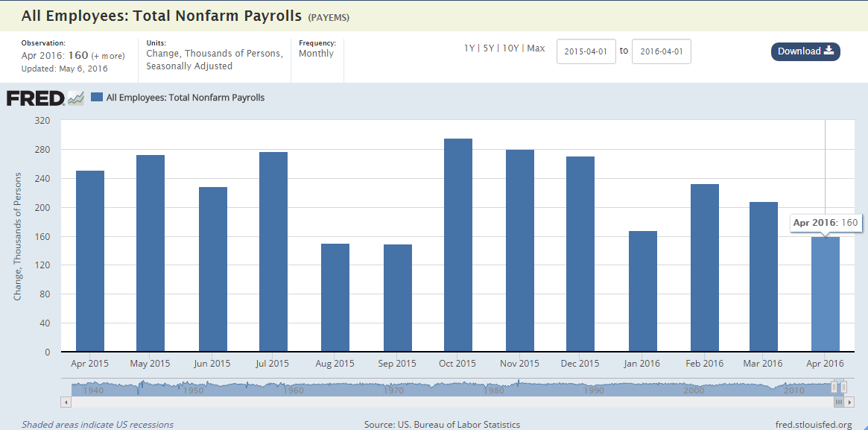
Task: Grab the right range handle in navigator
Action: (x=843, y=387)
